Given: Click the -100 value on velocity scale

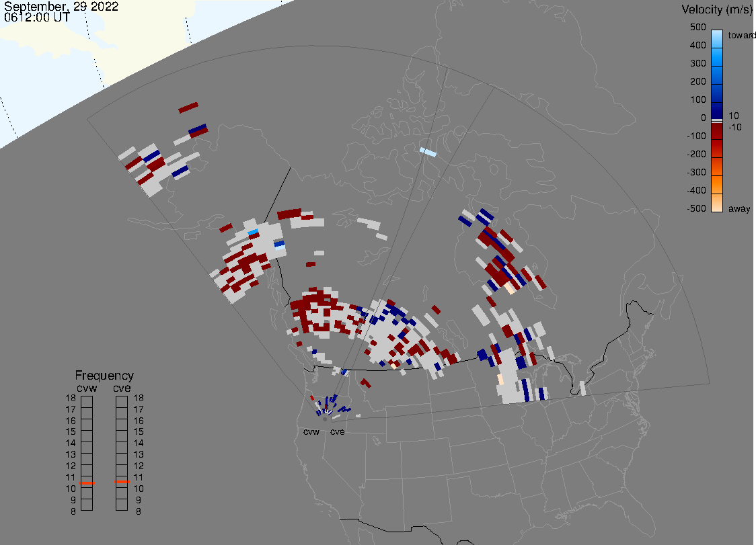Looking at the screenshot, I should (696, 136).
